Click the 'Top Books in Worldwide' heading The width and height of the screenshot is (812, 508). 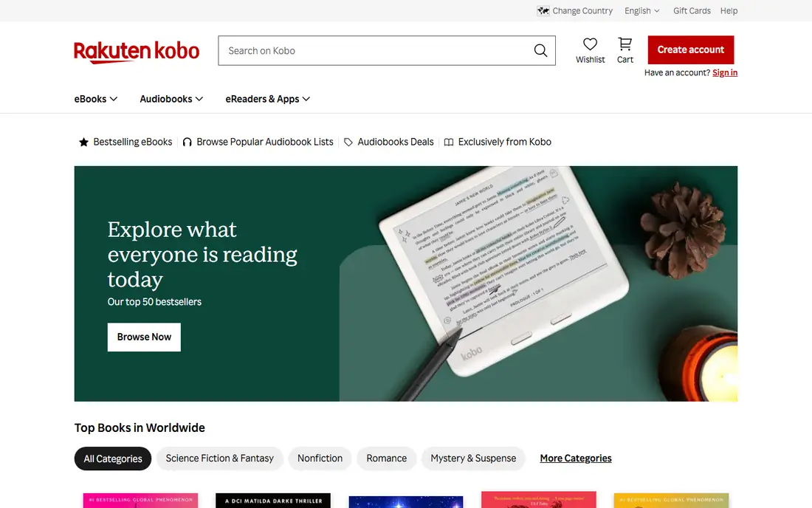[140, 428]
